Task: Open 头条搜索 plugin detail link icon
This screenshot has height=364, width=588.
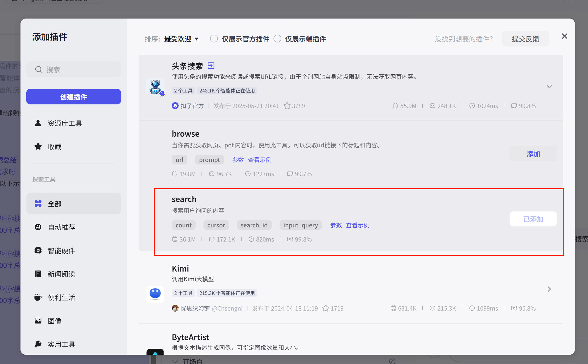Action: click(211, 66)
